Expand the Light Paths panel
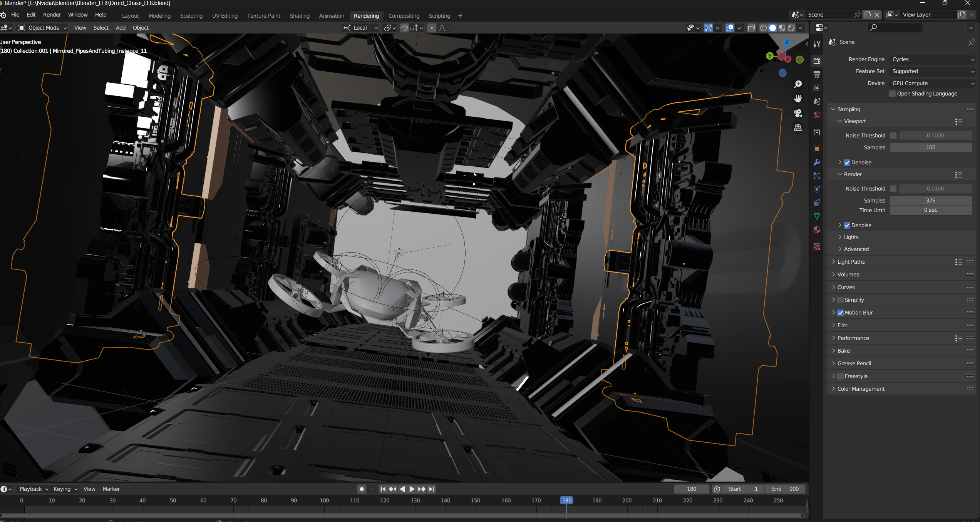The image size is (980, 522). pyautogui.click(x=851, y=262)
